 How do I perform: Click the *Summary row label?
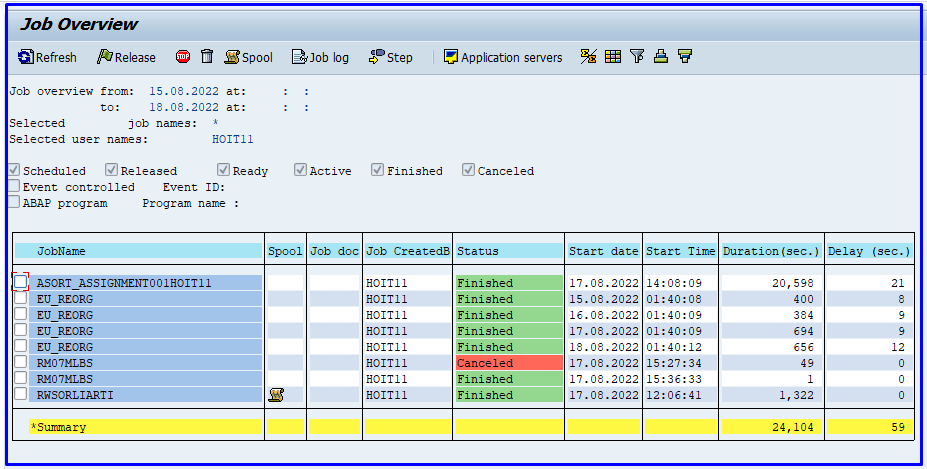[58, 427]
